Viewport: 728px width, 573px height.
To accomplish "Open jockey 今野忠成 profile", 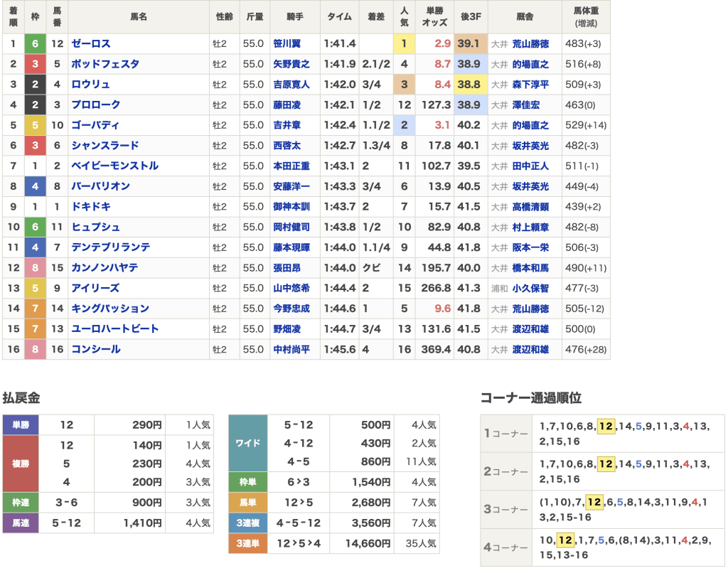I will [x=291, y=309].
